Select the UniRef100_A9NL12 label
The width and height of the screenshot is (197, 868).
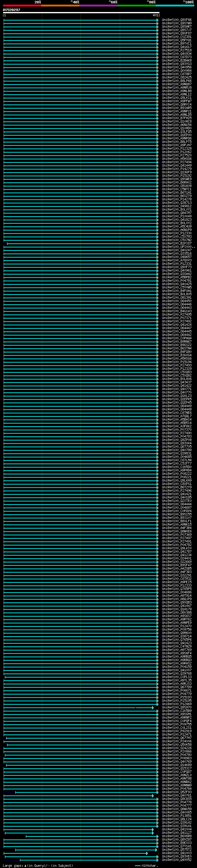(177, 94)
